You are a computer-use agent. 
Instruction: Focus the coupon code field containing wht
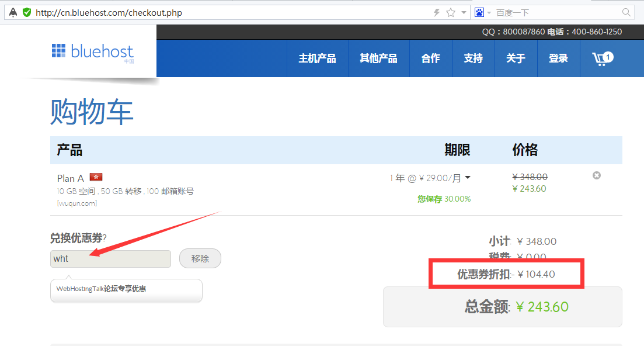pyautogui.click(x=110, y=259)
